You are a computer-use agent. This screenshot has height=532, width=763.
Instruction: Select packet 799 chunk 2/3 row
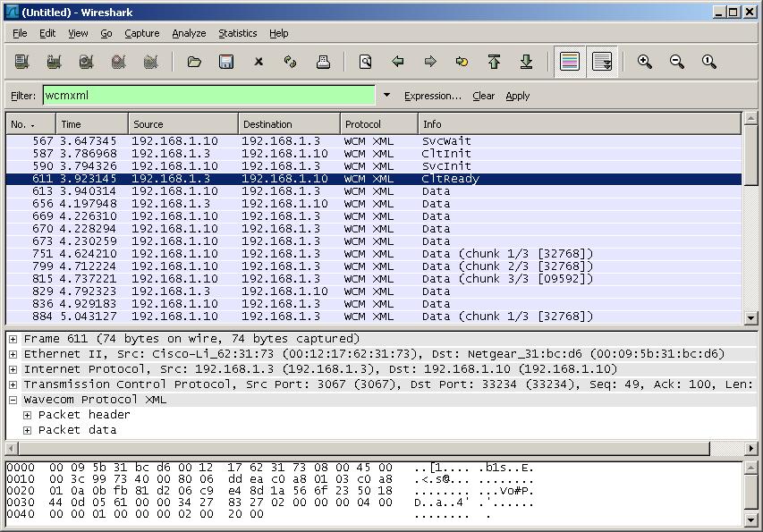[x=374, y=266]
